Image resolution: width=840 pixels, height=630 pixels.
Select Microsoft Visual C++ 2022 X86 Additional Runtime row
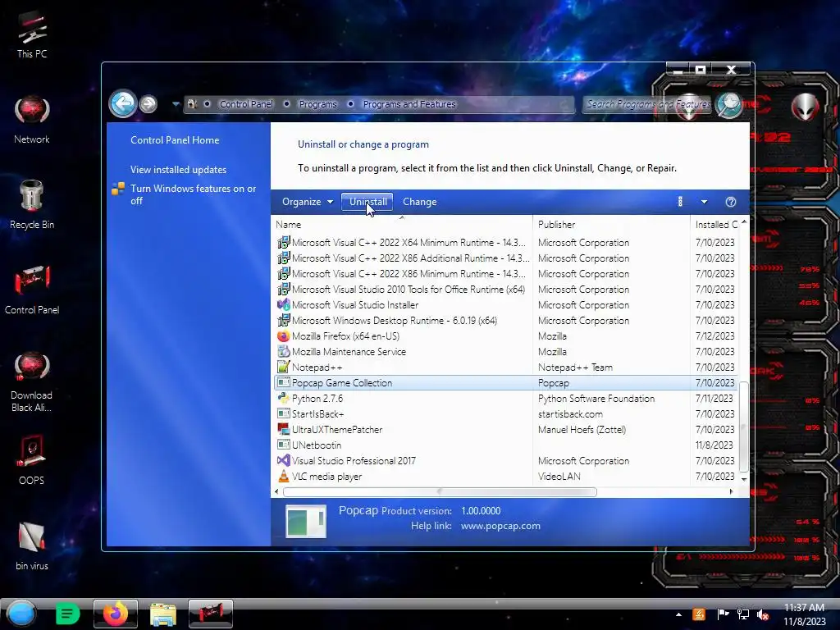click(505, 258)
